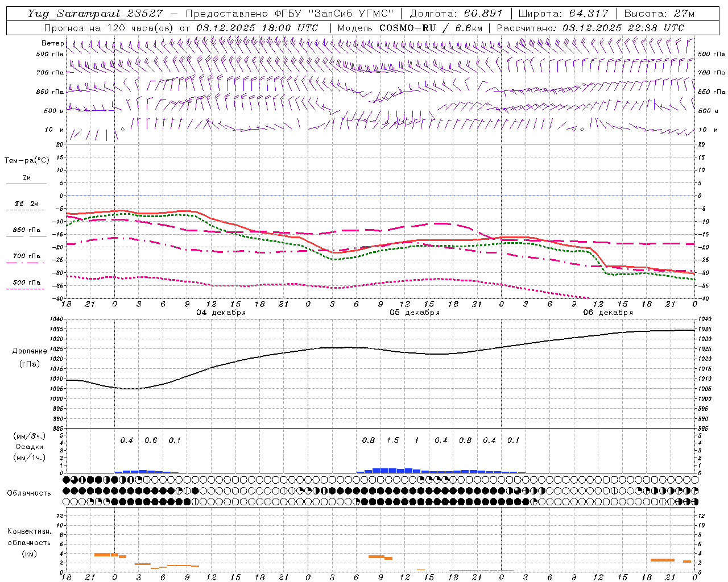This screenshot has width=728, height=582.
Task: Click the Облачность cloud cover label
Action: tap(29, 493)
